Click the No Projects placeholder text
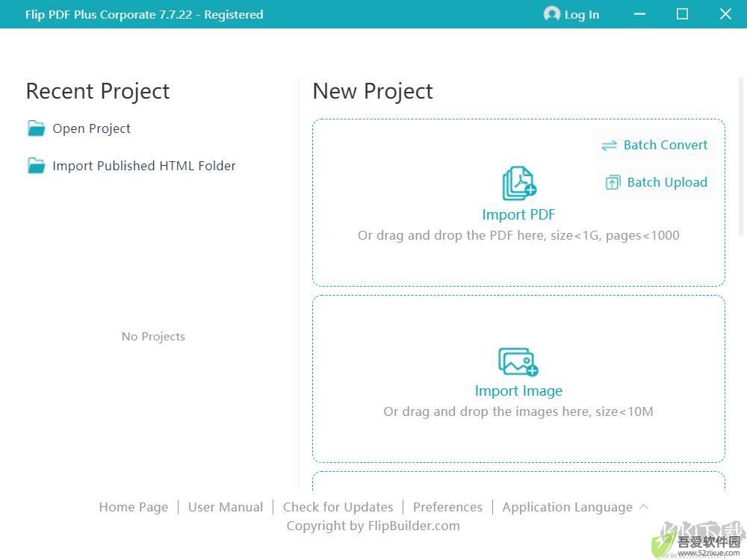 [x=153, y=337]
